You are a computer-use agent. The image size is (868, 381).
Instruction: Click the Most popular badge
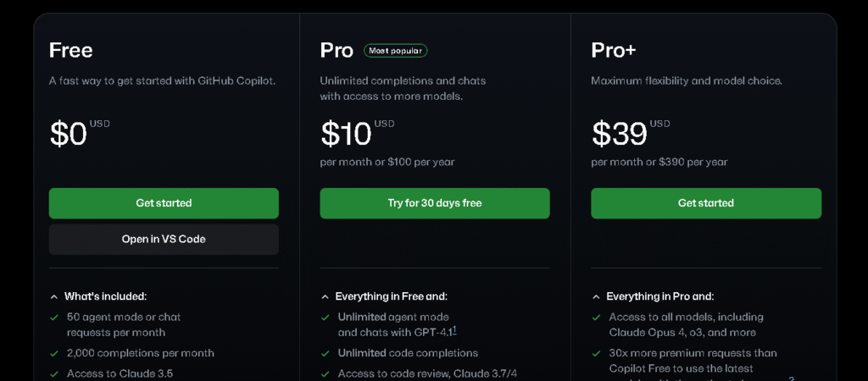[396, 51]
